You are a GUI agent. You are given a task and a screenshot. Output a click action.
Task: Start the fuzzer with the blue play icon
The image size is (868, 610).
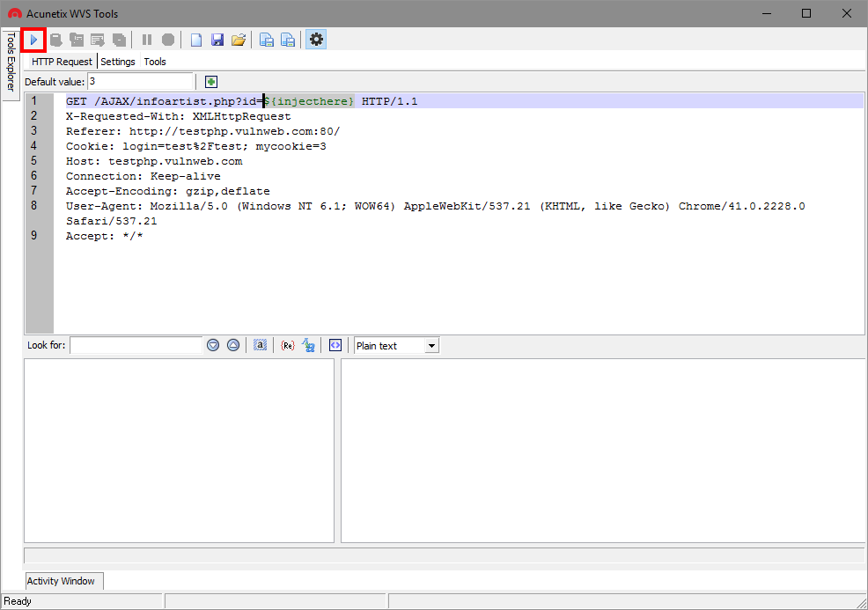[33, 40]
